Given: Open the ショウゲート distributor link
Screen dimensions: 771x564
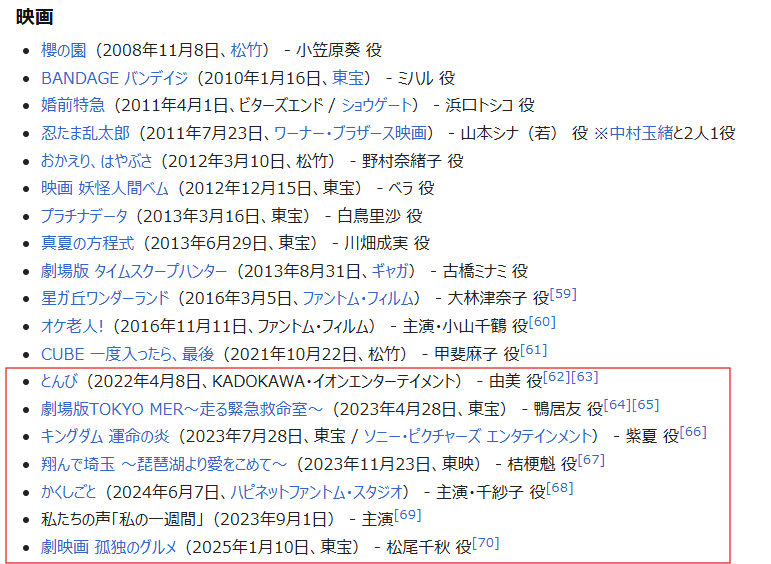Looking at the screenshot, I should pyautogui.click(x=377, y=105).
